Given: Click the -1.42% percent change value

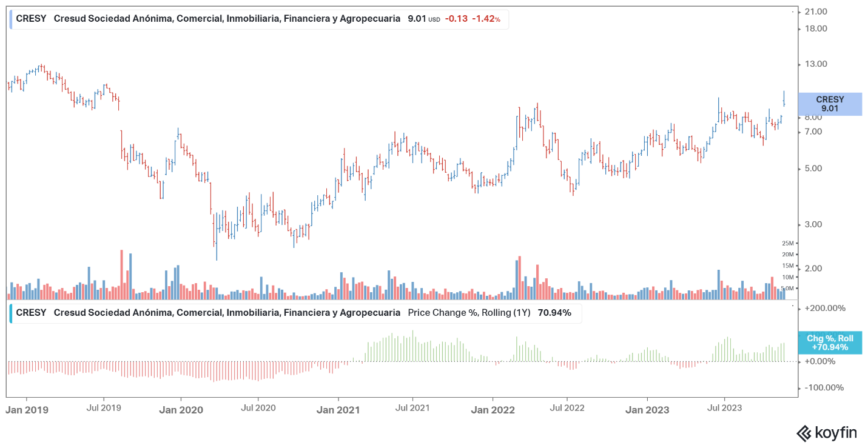Looking at the screenshot, I should tap(486, 19).
